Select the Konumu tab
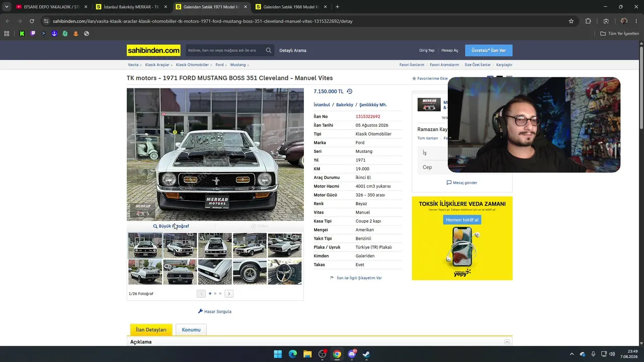The image size is (644, 362). (191, 330)
